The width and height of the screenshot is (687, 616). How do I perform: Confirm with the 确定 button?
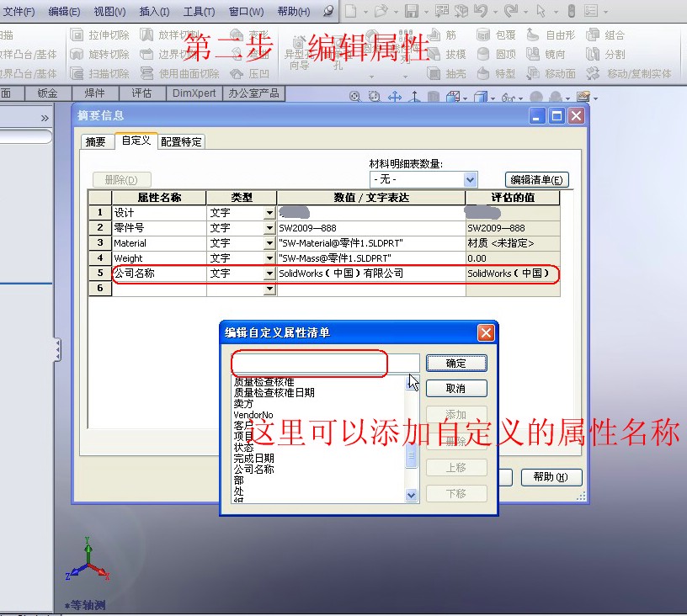[x=456, y=363]
